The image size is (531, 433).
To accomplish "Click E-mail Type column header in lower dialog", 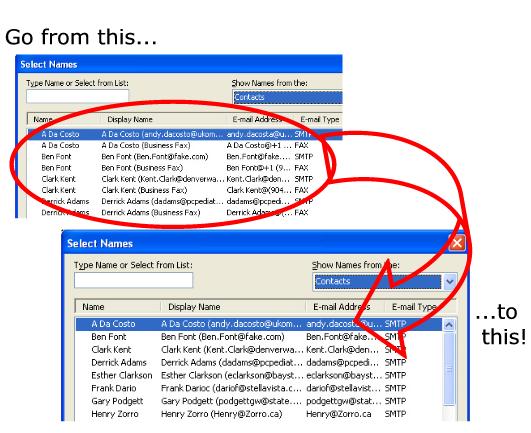I will (420, 307).
